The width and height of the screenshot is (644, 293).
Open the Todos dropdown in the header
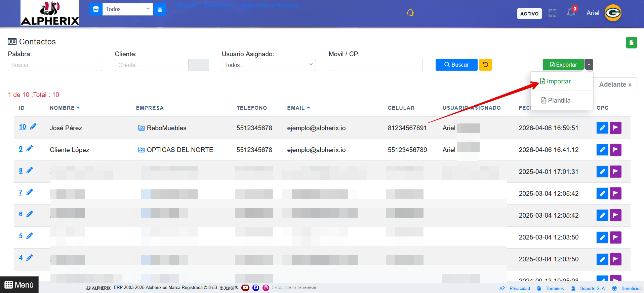click(127, 9)
